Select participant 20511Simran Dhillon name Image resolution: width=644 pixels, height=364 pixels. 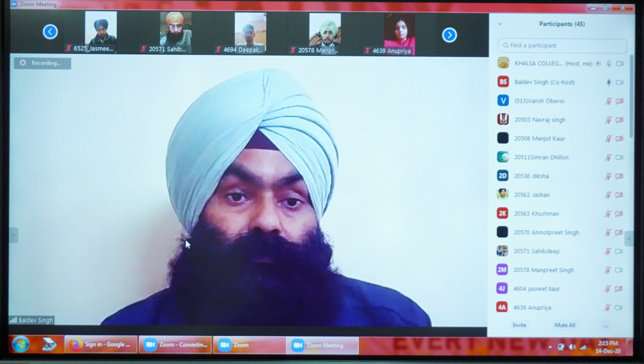coord(541,157)
